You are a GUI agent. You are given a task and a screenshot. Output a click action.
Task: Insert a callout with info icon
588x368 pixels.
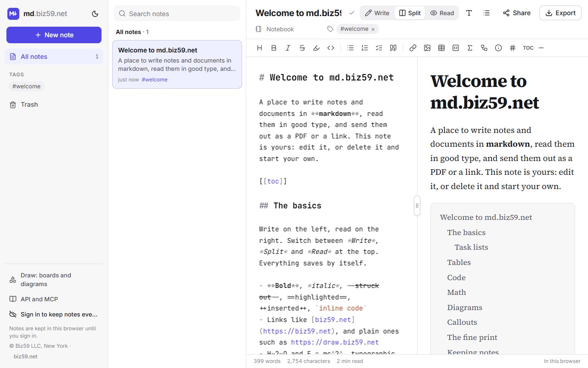point(498,48)
